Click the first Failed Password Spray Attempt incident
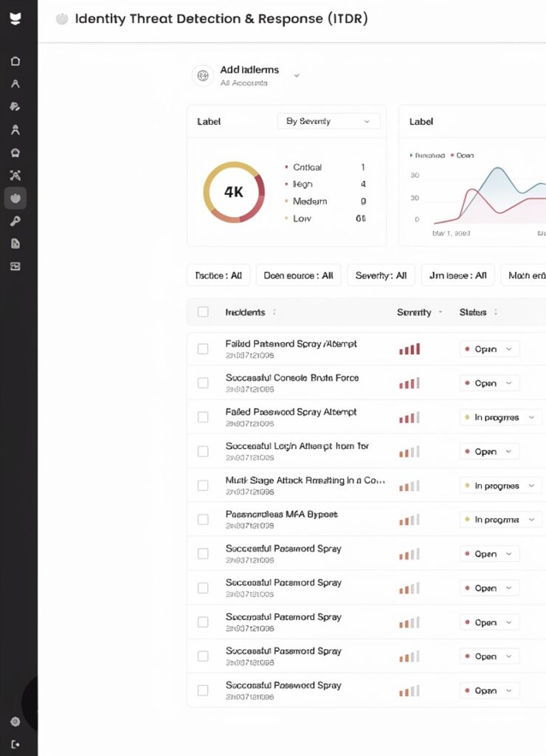Screen dimensions: 546x756 [x=291, y=344]
